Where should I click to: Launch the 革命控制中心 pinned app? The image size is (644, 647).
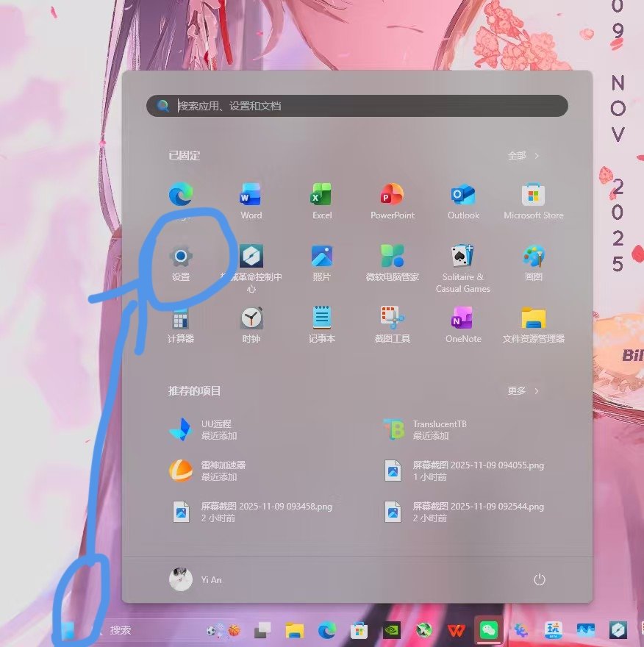click(x=251, y=257)
